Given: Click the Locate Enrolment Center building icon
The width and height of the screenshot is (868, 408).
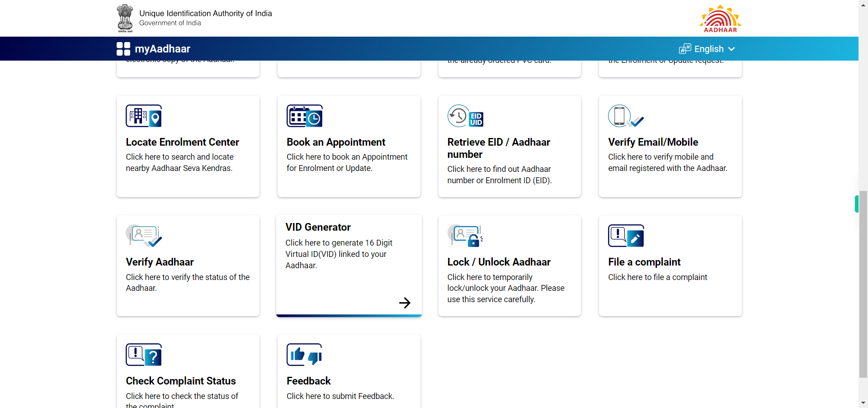Looking at the screenshot, I should point(144,116).
